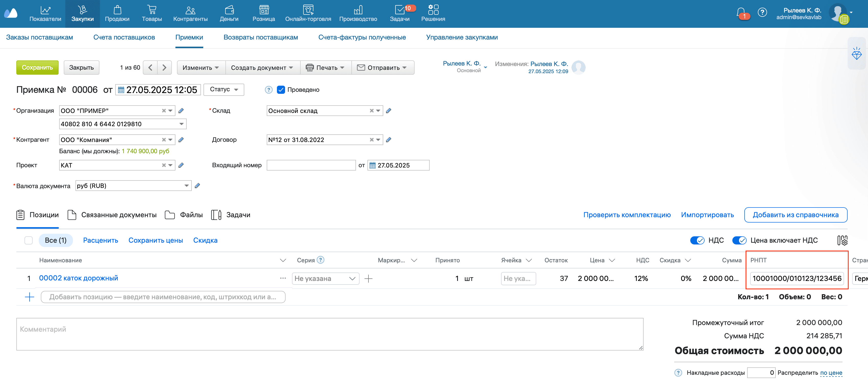Image resolution: width=868 pixels, height=388 pixels.
Task: Open the help question mark icon
Action: (762, 13)
